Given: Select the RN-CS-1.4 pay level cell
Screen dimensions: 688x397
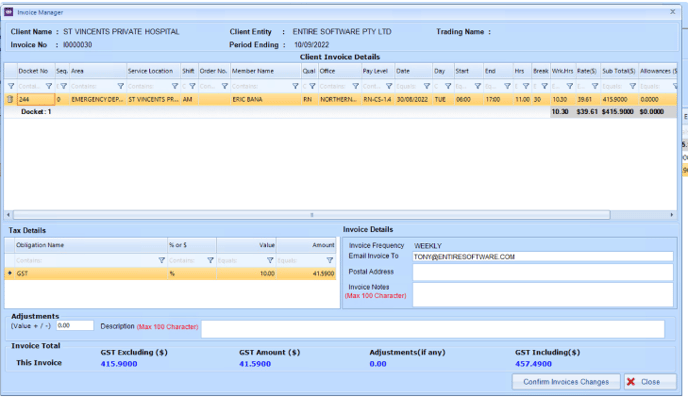Looking at the screenshot, I should (377, 100).
